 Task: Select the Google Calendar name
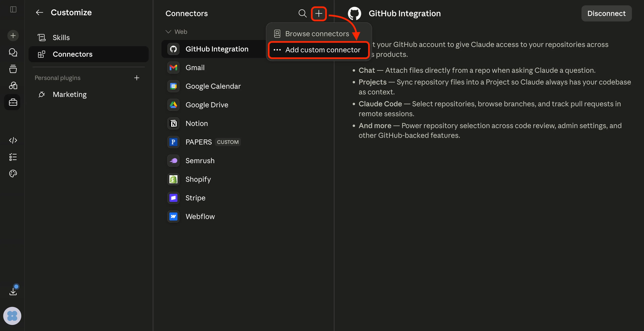click(x=213, y=86)
